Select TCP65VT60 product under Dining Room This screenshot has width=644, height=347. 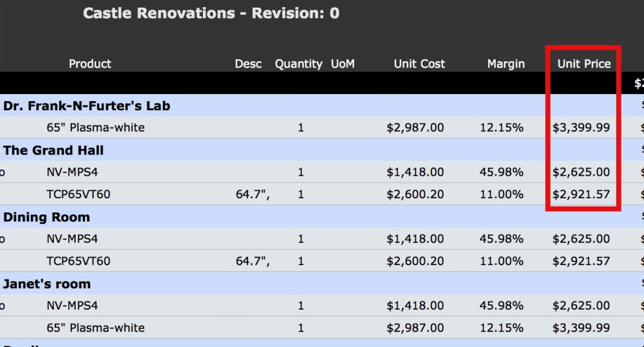click(79, 261)
